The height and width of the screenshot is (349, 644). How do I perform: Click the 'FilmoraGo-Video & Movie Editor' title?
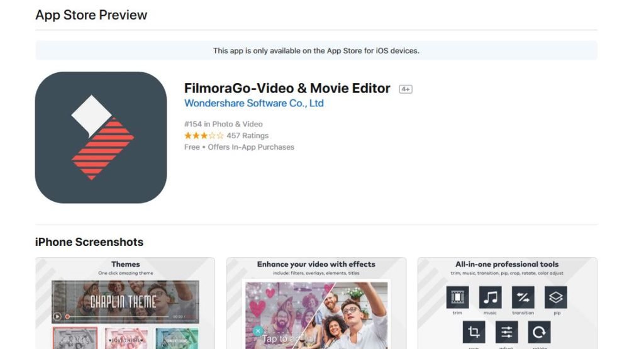point(287,88)
